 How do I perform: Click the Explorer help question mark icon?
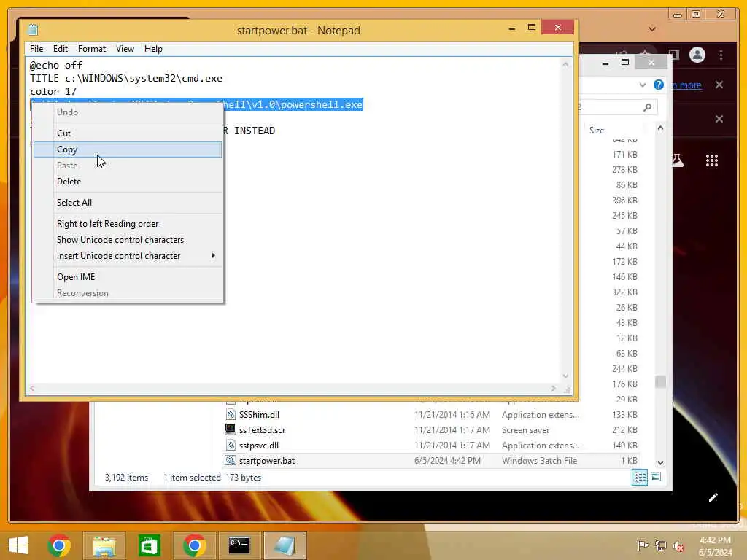pos(659,85)
